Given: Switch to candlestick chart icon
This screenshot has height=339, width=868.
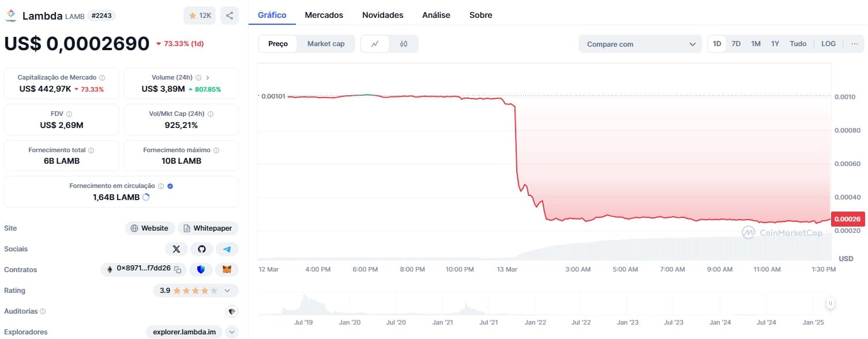Looking at the screenshot, I should coord(404,44).
